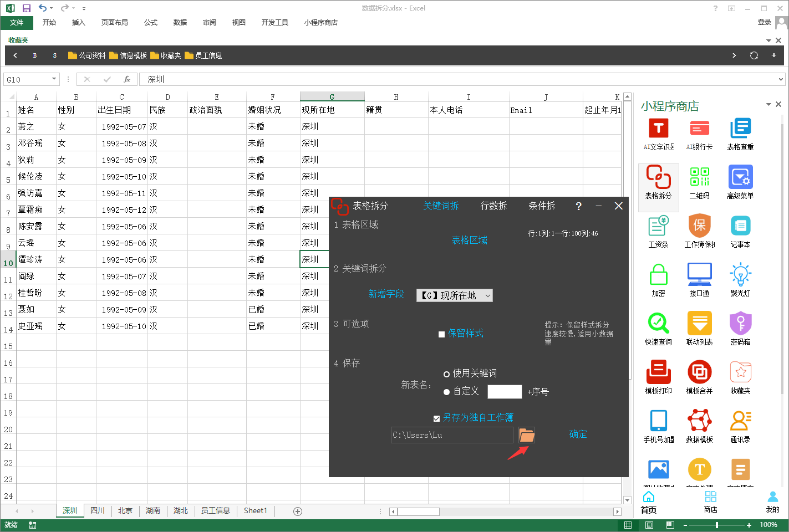789x532 pixels.
Task: Expand the Name Box dropdown arrow
Action: (54, 79)
